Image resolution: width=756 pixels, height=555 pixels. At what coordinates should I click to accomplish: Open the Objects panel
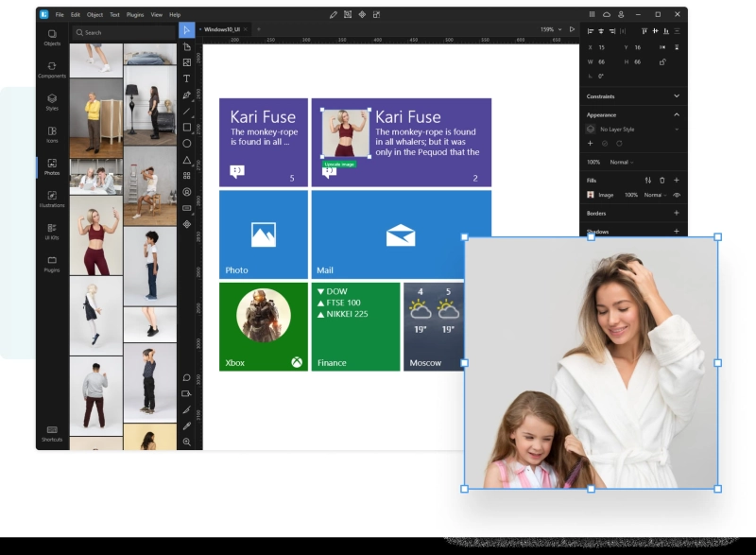point(52,37)
